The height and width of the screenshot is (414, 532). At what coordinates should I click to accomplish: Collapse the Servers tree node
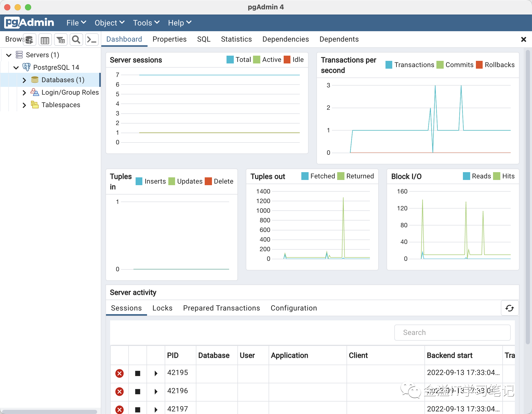pyautogui.click(x=9, y=55)
